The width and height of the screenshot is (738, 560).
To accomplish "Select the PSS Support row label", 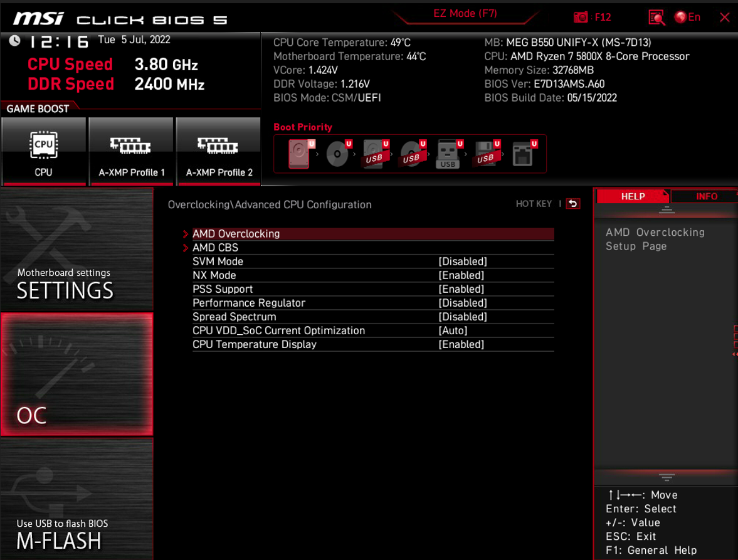I will (x=223, y=289).
